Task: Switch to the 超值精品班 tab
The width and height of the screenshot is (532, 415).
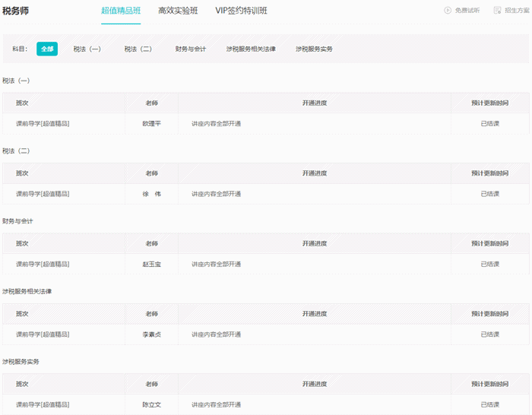Action: tap(121, 11)
